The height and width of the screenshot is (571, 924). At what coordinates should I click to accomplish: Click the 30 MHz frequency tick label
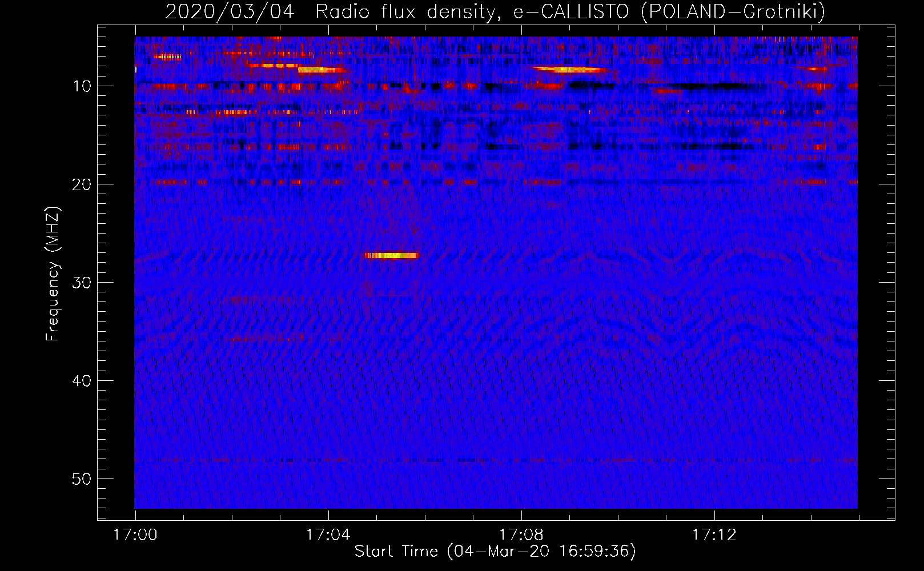pyautogui.click(x=82, y=283)
